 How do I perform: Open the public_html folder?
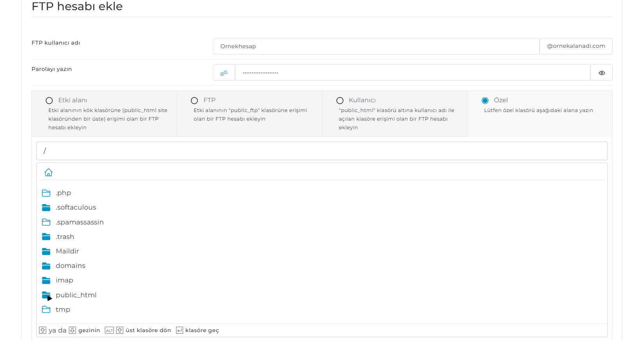click(76, 295)
